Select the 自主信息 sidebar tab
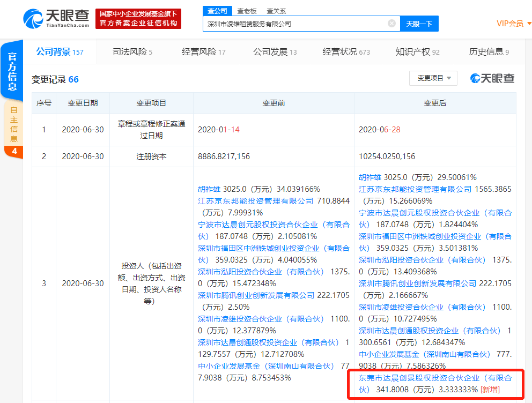Image resolution: width=532 pixels, height=403 pixels. coord(13,129)
